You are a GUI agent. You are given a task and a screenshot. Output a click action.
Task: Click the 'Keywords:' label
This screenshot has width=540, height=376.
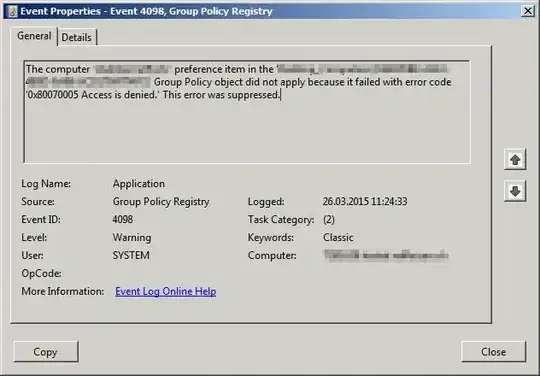tap(271, 238)
